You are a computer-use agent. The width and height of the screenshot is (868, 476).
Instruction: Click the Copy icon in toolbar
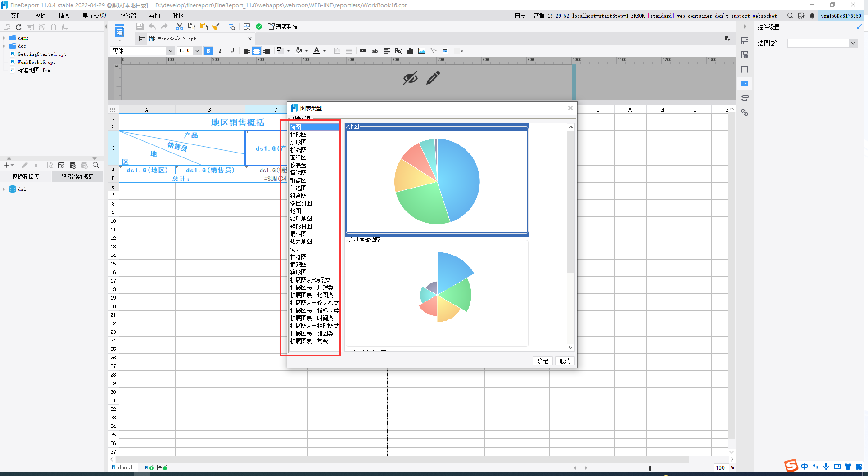192,27
